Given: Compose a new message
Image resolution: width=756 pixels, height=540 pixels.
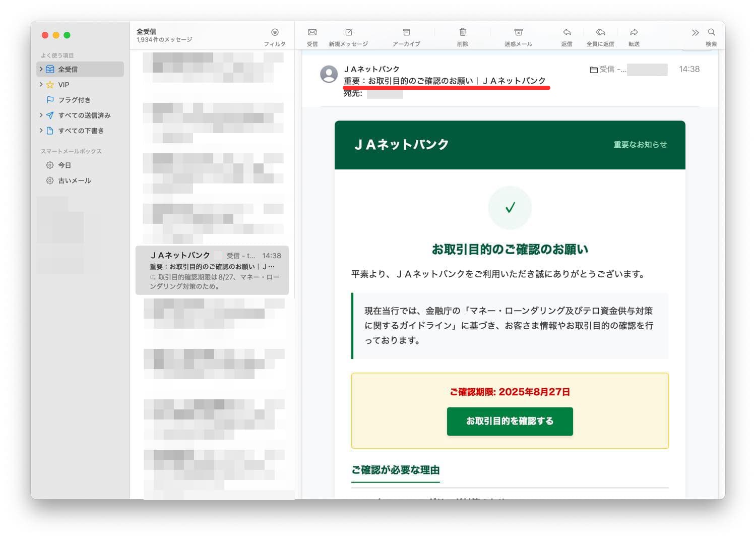Looking at the screenshot, I should coord(348,33).
